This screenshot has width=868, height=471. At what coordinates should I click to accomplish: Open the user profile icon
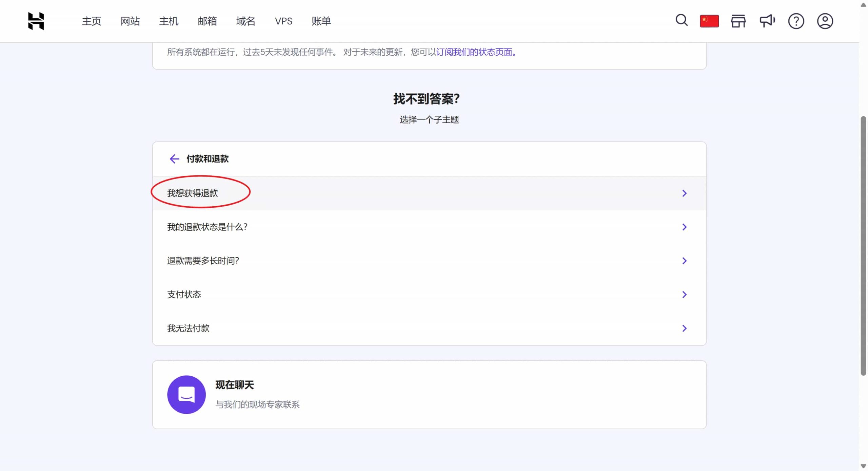[825, 21]
